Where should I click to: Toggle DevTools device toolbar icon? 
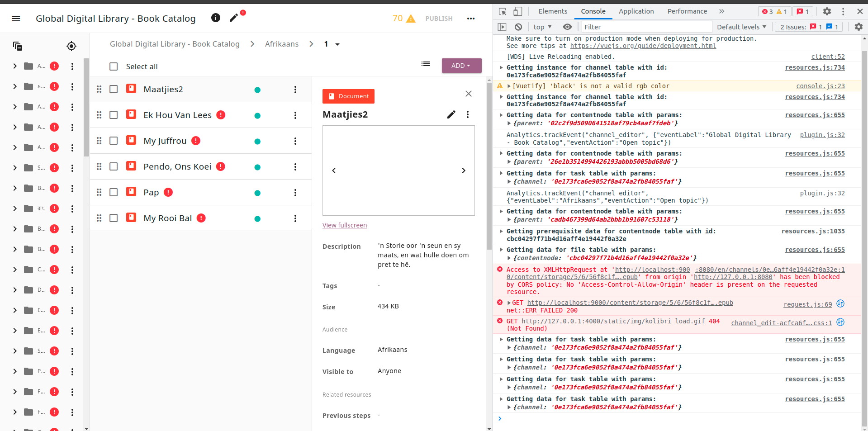518,11
